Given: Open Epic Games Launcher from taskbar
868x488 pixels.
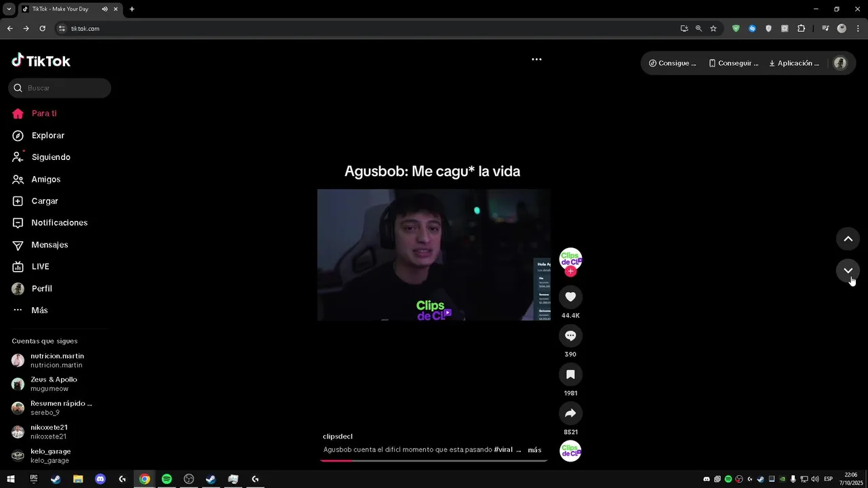Looking at the screenshot, I should coord(33,479).
